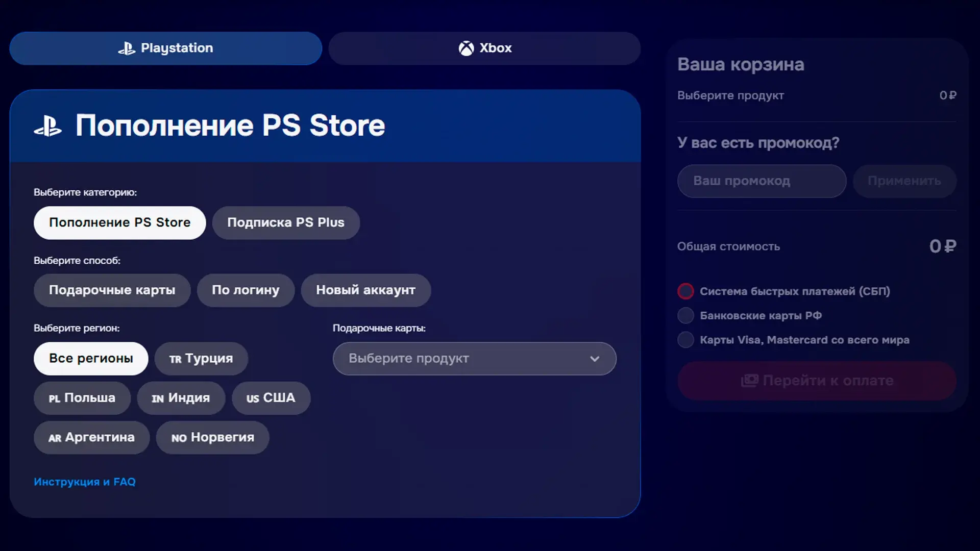
Task: Select the Аргентина region
Action: tap(91, 438)
